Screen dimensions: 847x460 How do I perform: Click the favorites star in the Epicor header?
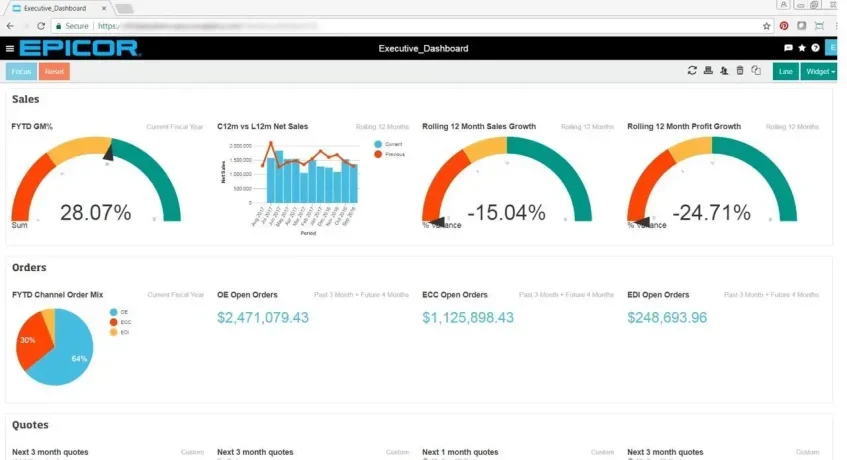click(802, 48)
